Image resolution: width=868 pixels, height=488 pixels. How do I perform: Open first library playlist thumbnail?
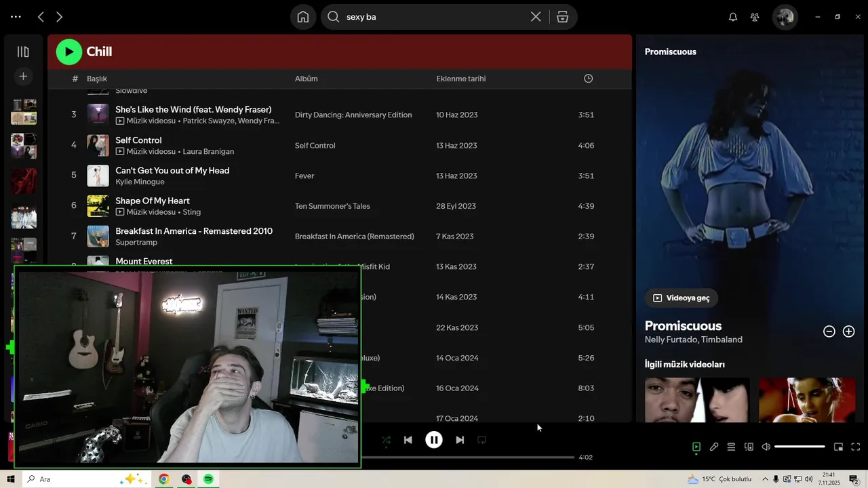[x=24, y=112]
